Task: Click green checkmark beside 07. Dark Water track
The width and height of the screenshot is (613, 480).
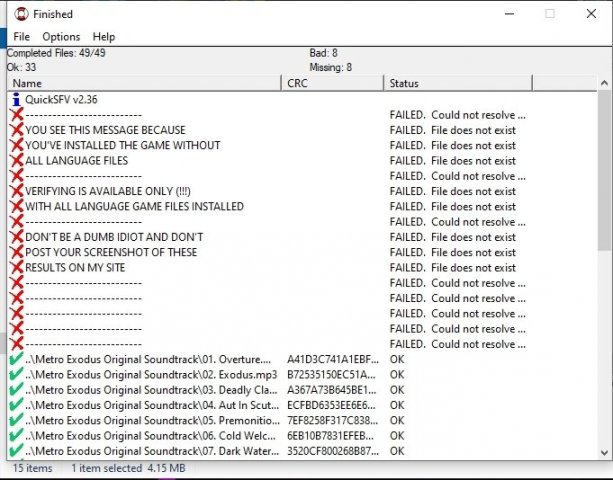Action: click(x=16, y=451)
